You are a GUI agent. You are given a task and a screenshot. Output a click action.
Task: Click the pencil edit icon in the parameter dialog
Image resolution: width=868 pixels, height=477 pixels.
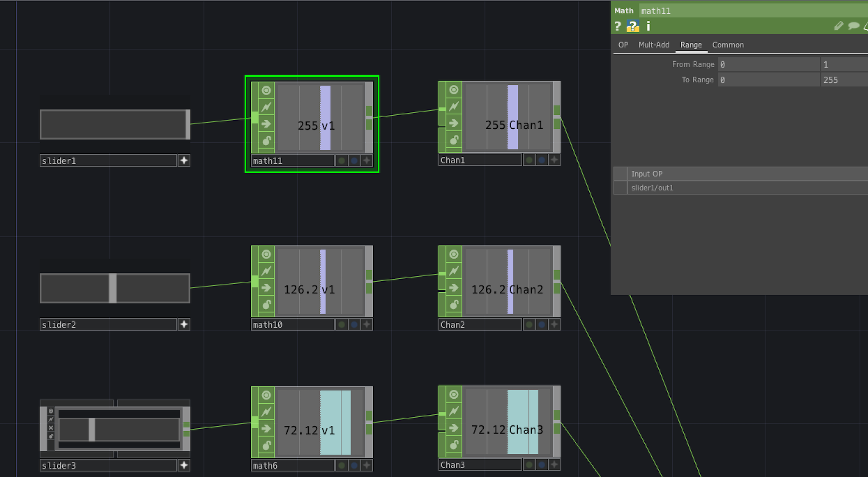(x=838, y=26)
